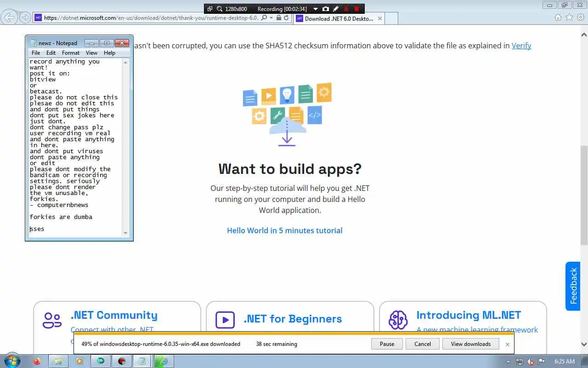Image resolution: width=588 pixels, height=368 pixels.
Task: Take a screenshot with Bandicam camera icon
Action: coord(326,9)
